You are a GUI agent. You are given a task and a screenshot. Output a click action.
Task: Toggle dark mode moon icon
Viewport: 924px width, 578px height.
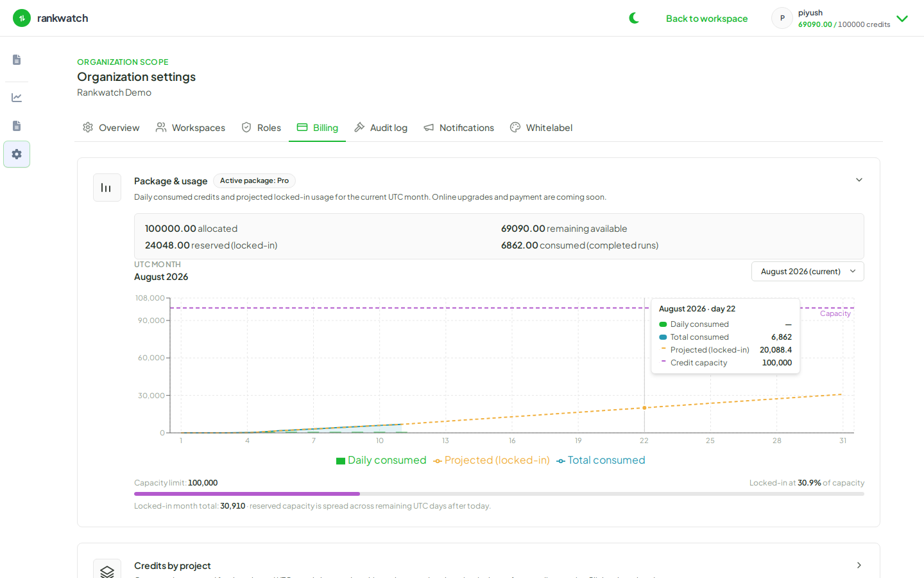634,18
